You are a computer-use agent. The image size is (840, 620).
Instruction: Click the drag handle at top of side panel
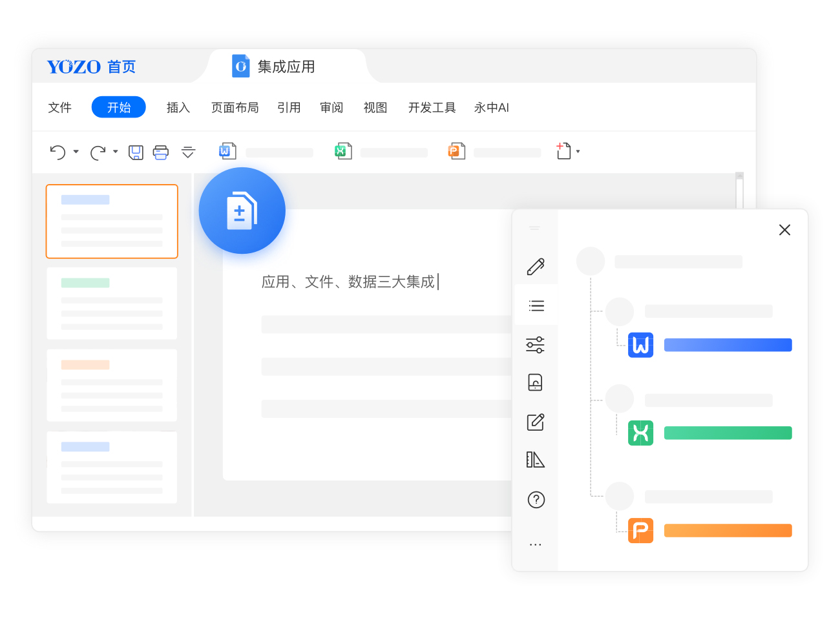click(534, 228)
